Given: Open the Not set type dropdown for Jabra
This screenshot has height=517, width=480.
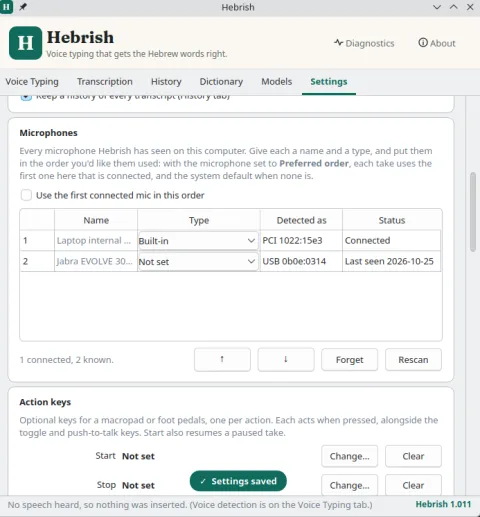Looking at the screenshot, I should 198,262.
